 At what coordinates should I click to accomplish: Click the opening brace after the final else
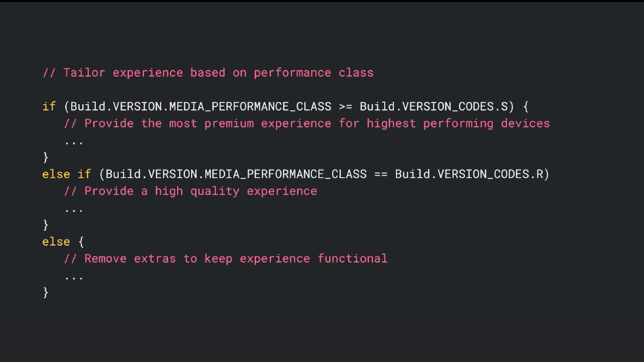(81, 242)
